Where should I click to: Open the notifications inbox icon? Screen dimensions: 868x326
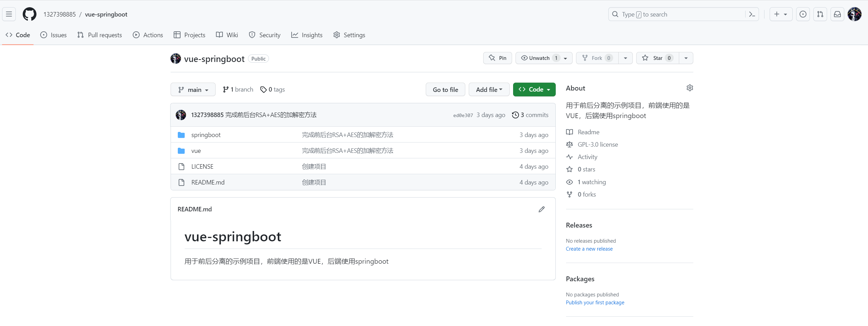837,14
